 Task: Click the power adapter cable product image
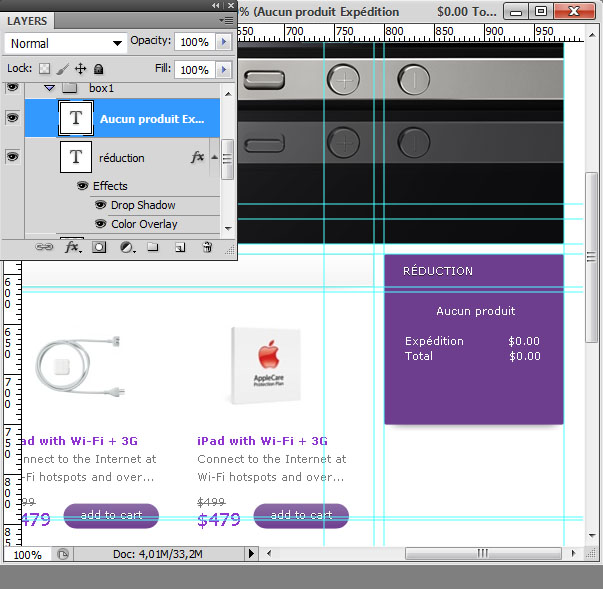80,366
